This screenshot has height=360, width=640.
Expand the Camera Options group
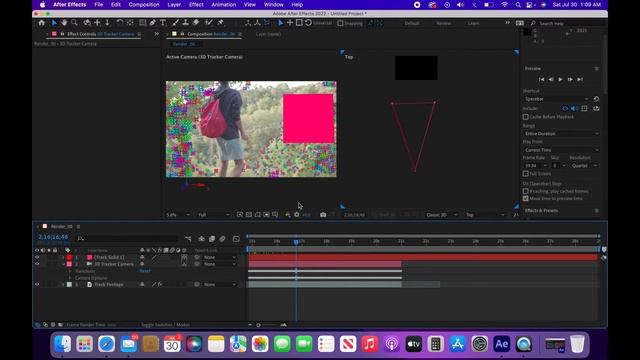(x=70, y=278)
